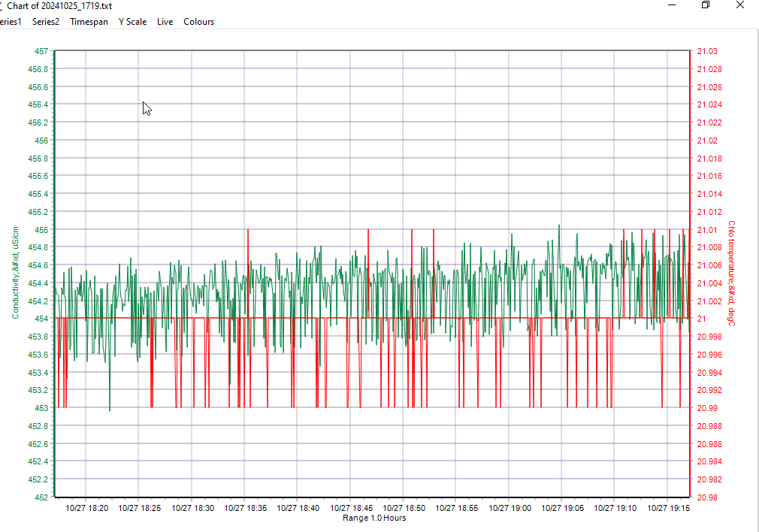This screenshot has height=532, width=759.
Task: Click the red 21.006 axis value
Action: (x=709, y=265)
